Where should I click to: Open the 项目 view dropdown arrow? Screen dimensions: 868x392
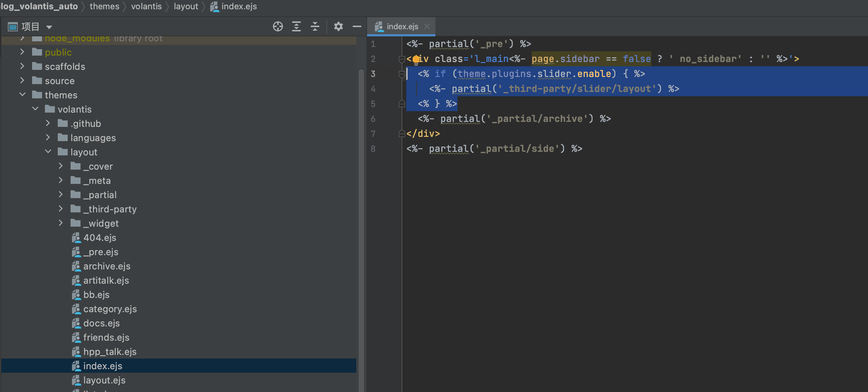49,27
